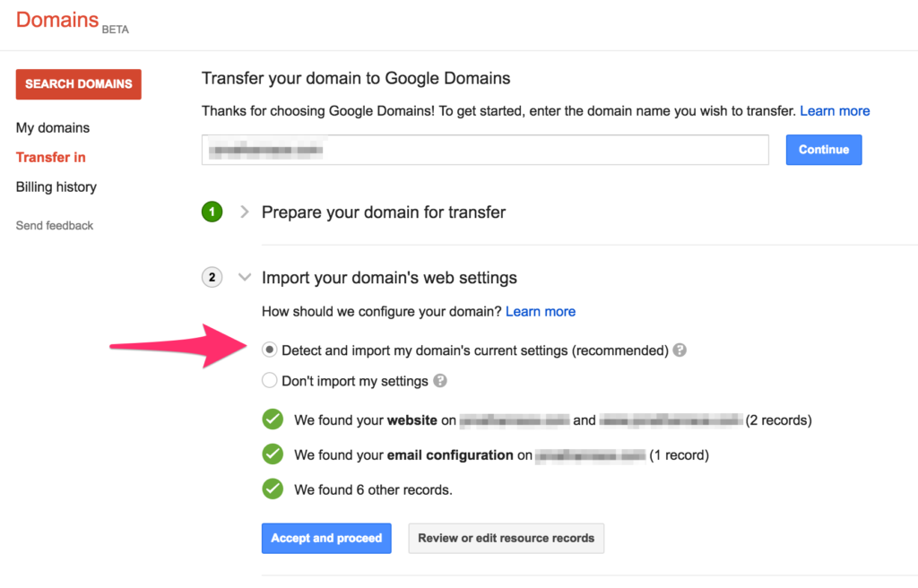Select Don't import my settings radio button
This screenshot has width=918, height=588.
click(269, 381)
